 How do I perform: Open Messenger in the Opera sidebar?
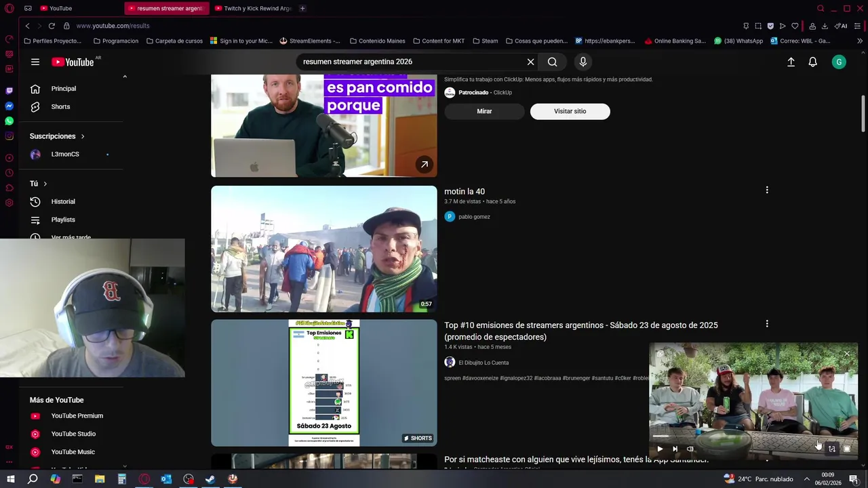9,106
